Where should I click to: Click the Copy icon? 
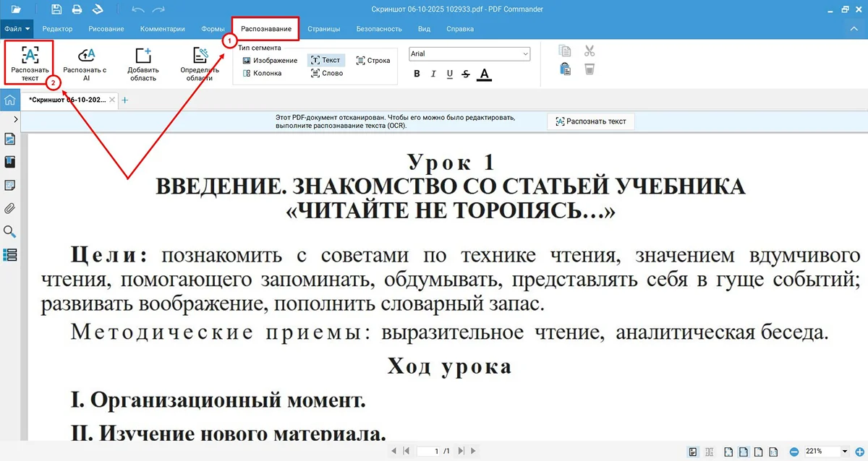[565, 51]
